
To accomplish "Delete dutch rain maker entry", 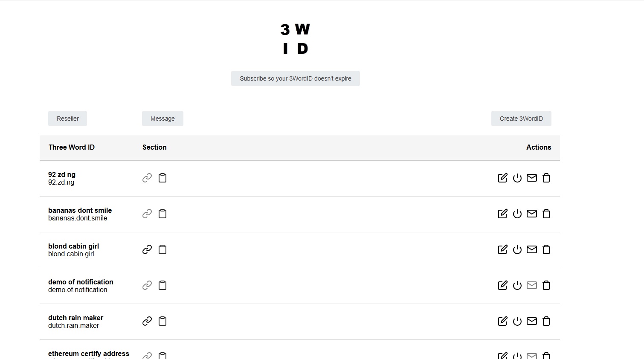I will (546, 321).
